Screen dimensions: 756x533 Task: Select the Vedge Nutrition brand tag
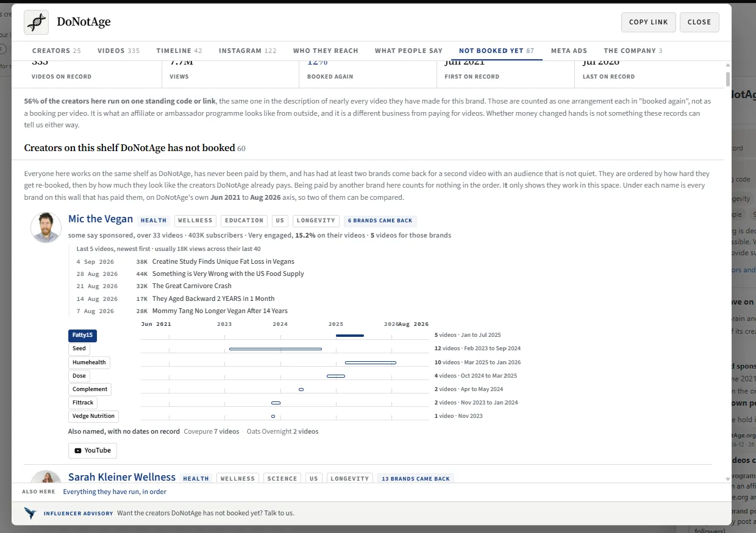click(x=93, y=416)
